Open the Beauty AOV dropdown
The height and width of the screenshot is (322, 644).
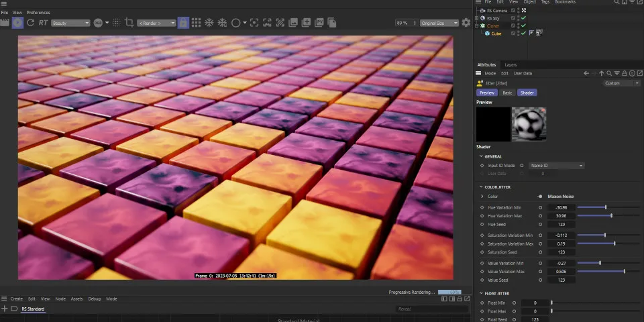[x=70, y=23]
